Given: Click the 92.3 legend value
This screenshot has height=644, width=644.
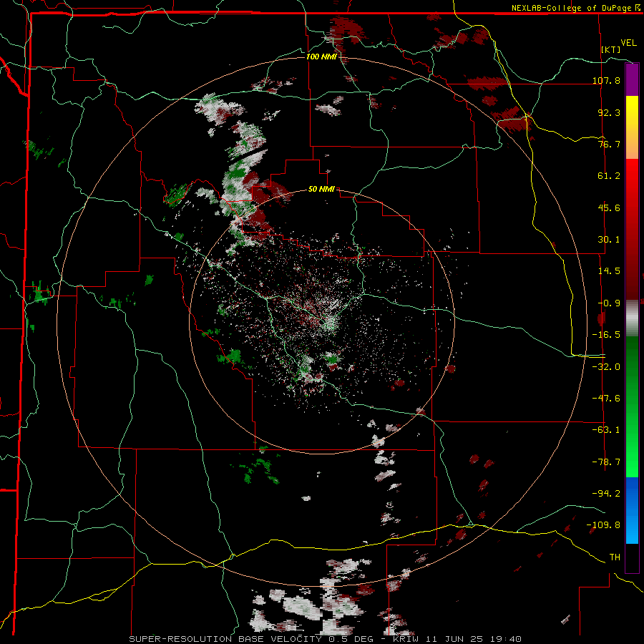Looking at the screenshot, I should coord(609,112).
